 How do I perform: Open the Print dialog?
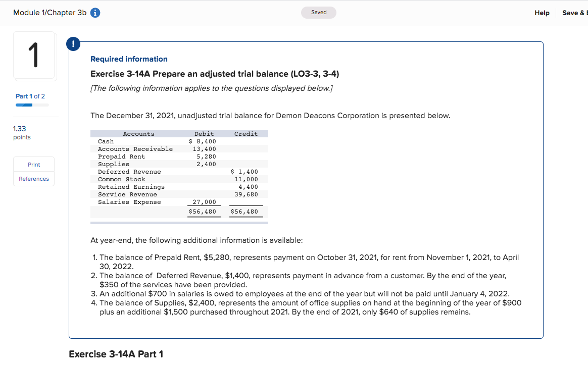(x=33, y=164)
